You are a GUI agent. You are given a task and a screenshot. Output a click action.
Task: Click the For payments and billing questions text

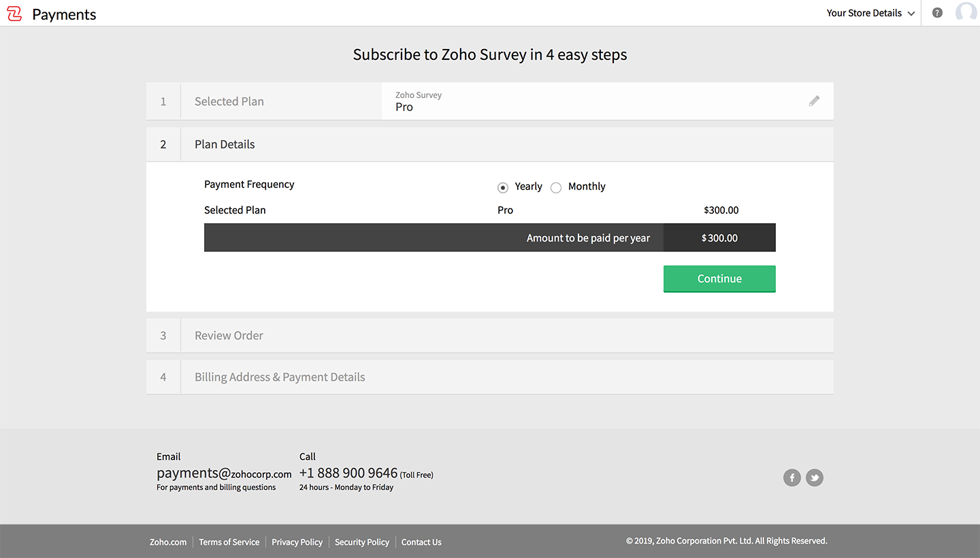point(216,487)
